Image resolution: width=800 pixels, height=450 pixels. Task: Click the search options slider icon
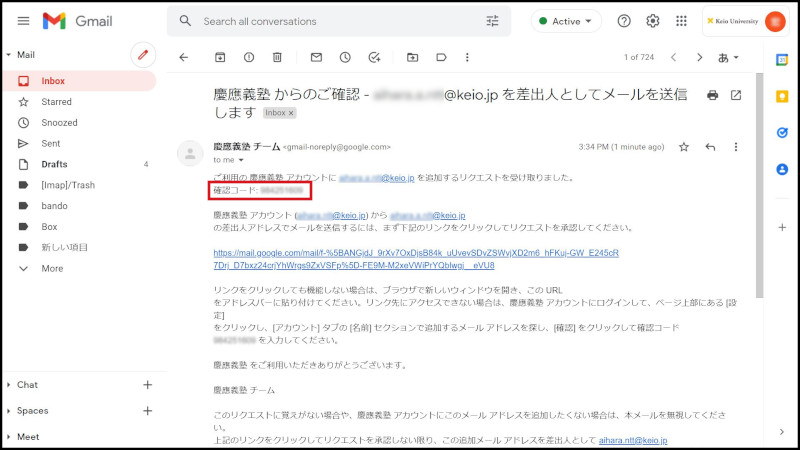492,21
